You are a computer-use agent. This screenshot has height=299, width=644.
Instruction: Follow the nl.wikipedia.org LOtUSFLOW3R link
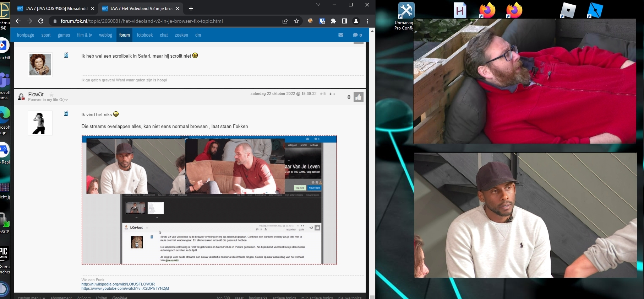pyautogui.click(x=118, y=284)
